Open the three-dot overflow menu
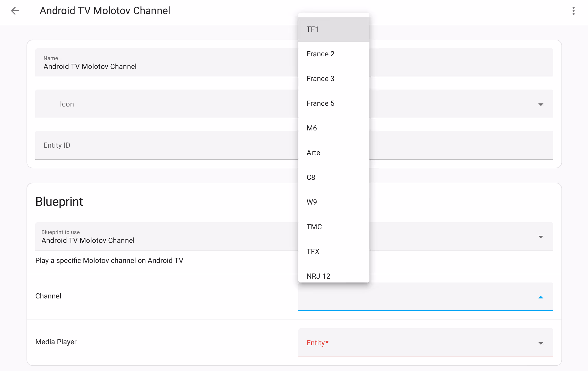The width and height of the screenshot is (588, 371). pyautogui.click(x=573, y=11)
